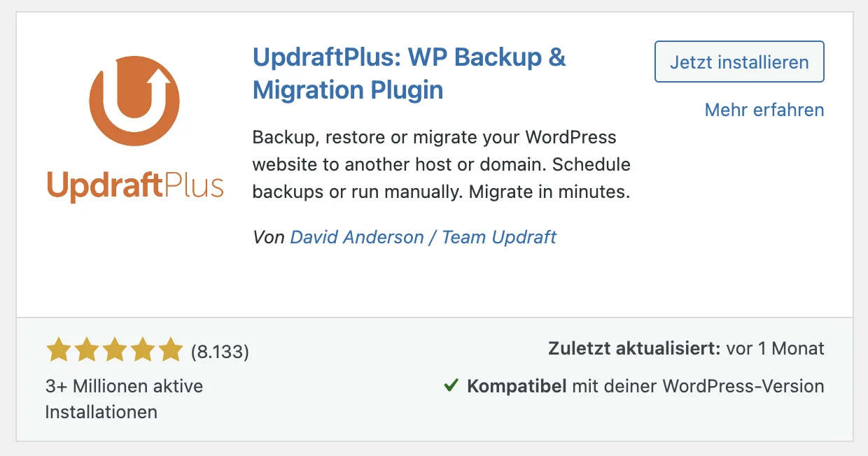
Task: Click the fourth rating star
Action: (x=142, y=350)
